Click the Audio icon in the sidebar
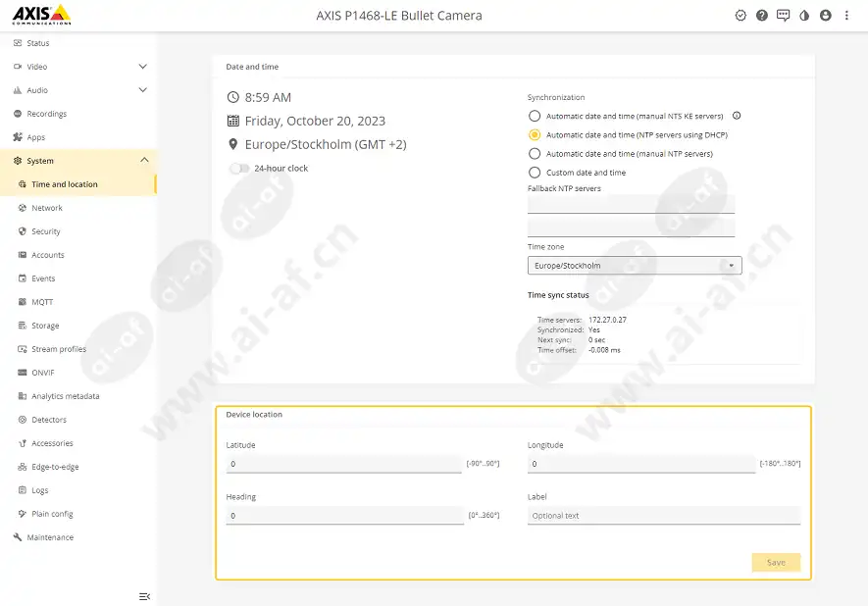The image size is (868, 606). [x=18, y=90]
